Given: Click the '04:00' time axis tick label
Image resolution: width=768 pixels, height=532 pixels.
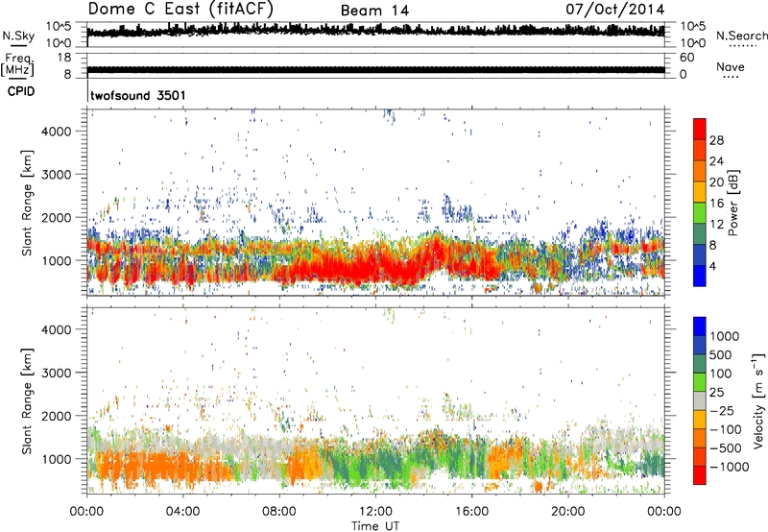Looking at the screenshot, I should [x=183, y=512].
